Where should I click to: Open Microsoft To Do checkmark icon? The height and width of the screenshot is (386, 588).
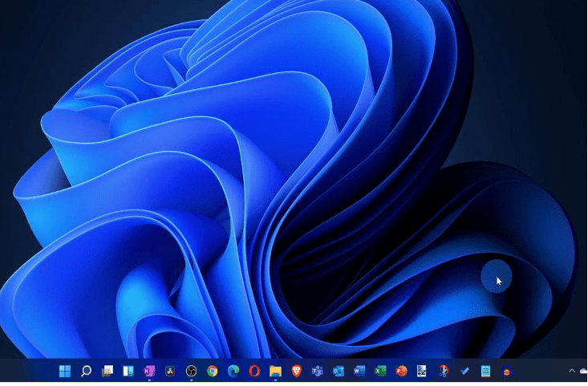tap(464, 371)
